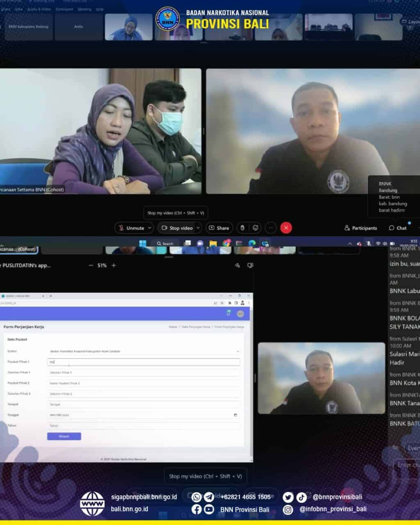420x525 pixels.
Task: Open the Chat panel
Action: tap(398, 228)
